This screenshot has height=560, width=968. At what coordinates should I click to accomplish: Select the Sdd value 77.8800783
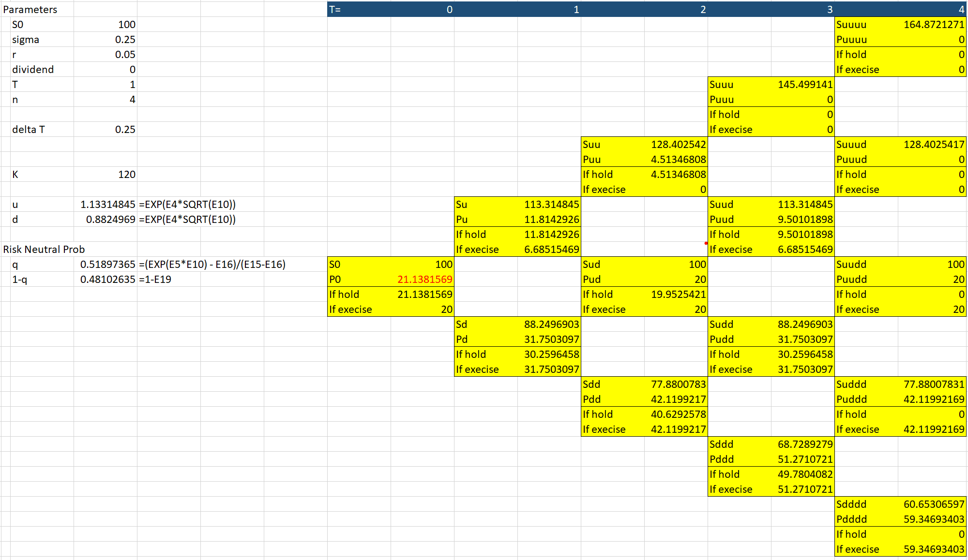click(x=676, y=384)
